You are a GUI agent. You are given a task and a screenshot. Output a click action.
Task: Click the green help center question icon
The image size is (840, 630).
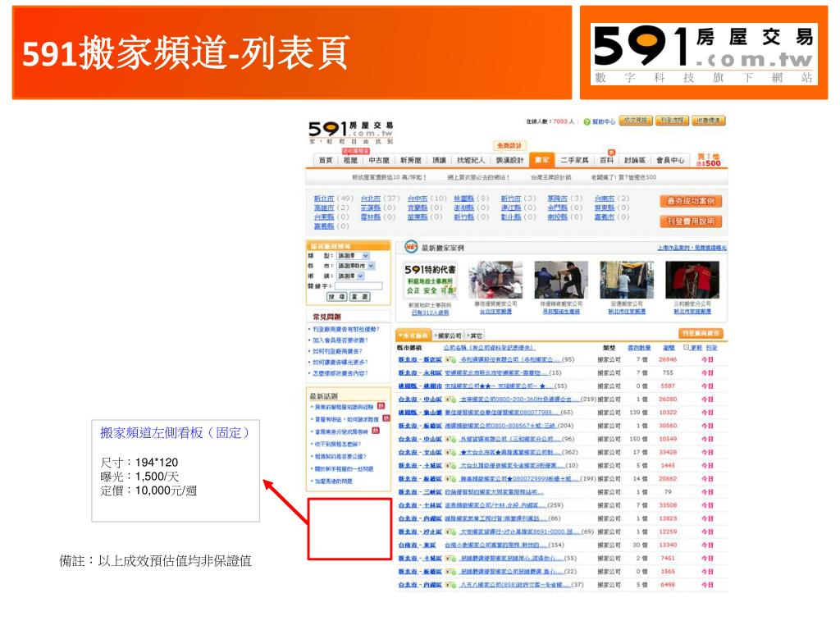pyautogui.click(x=587, y=121)
